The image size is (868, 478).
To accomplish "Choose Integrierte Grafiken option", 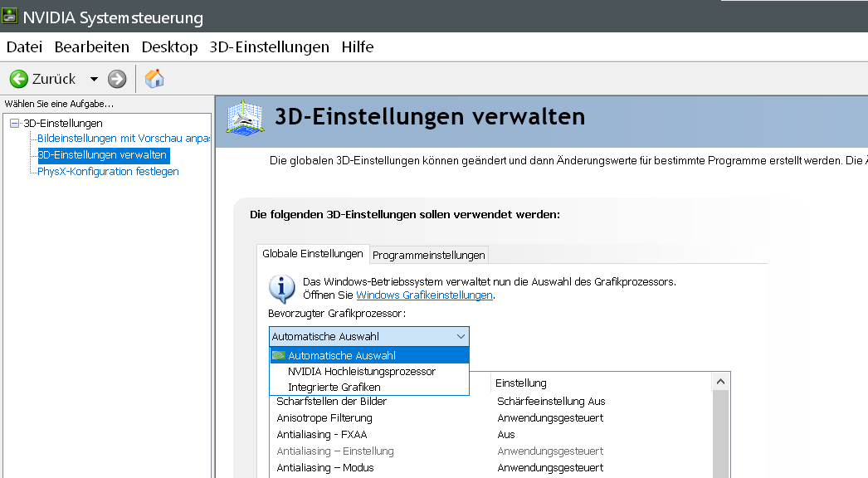I will [369, 388].
